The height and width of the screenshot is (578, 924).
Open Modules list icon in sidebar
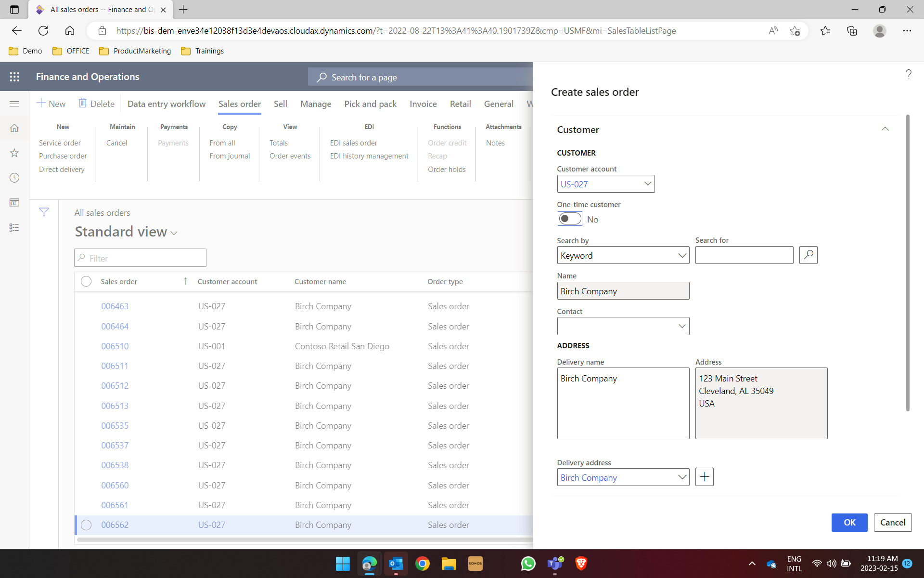14,228
